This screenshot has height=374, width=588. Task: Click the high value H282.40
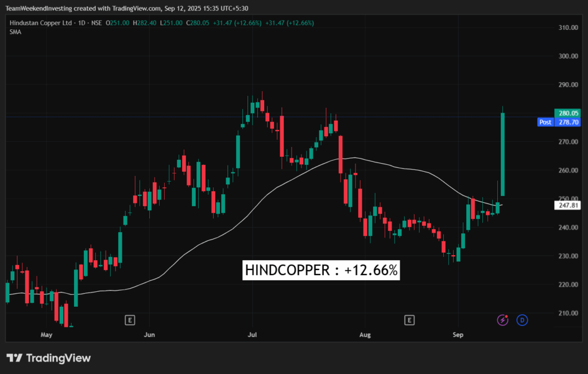144,23
